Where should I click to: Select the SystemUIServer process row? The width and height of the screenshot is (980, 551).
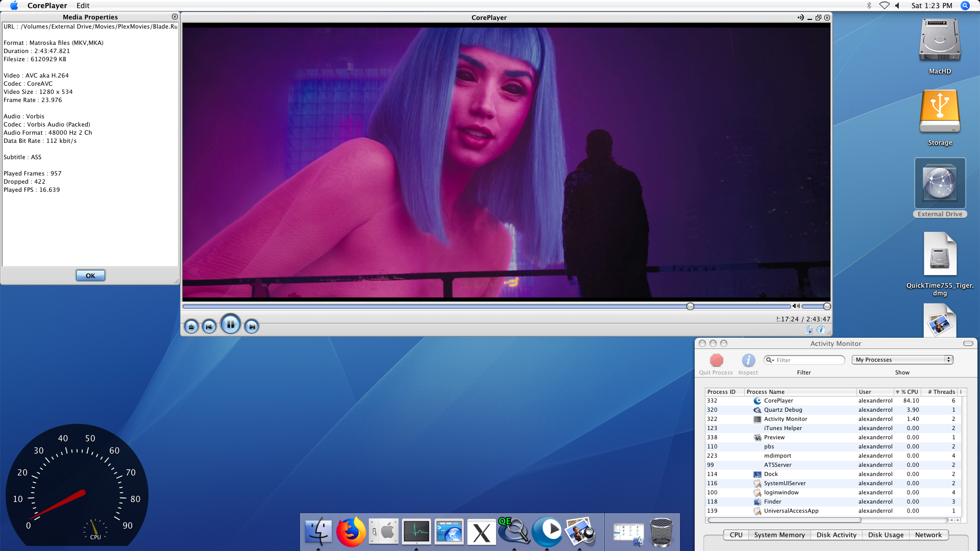[x=832, y=483]
